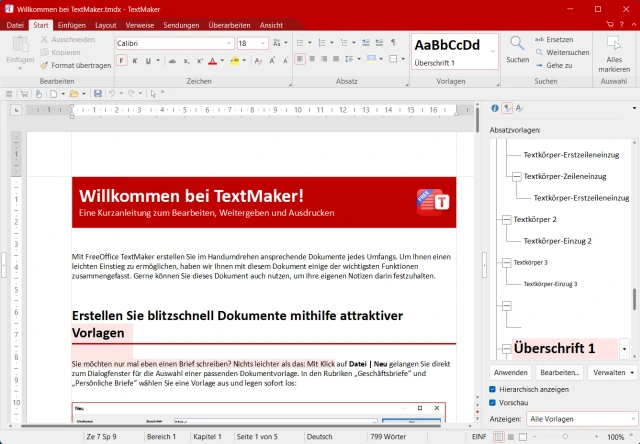Click the Alles markieren icon

coord(613,45)
